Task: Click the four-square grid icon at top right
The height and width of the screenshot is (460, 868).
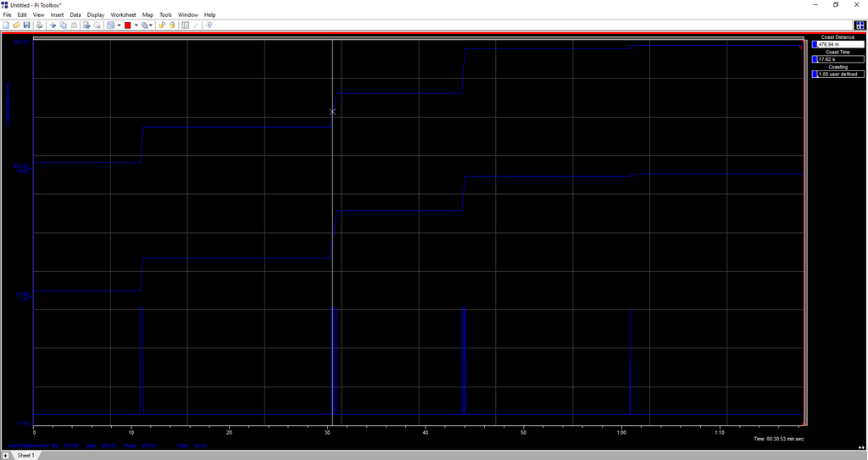Action: 860,25
